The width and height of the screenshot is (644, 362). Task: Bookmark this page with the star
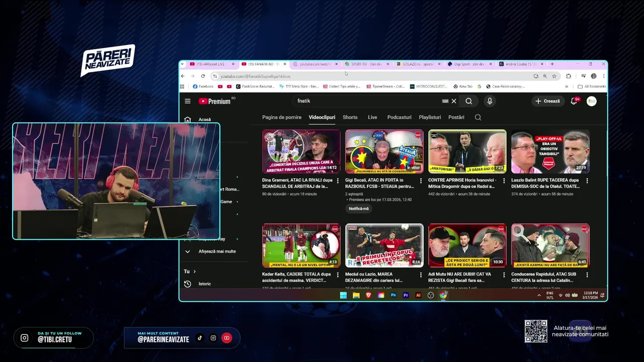pos(554,76)
